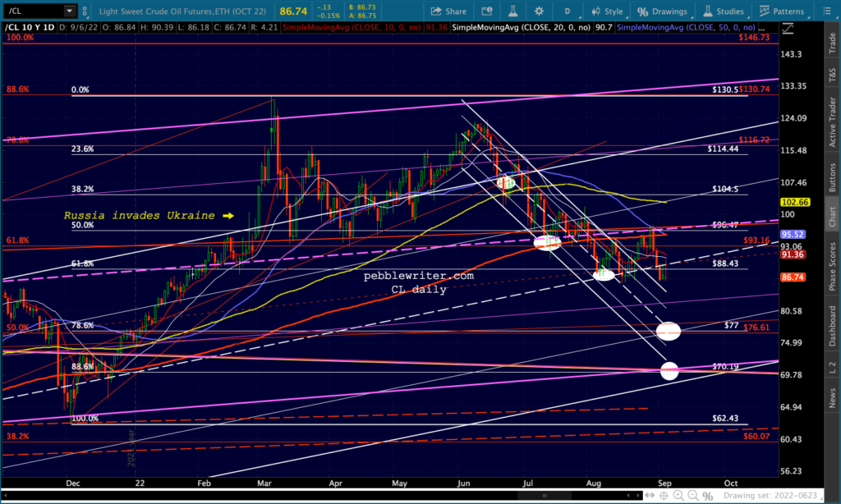Click the pan/expand horizontal arrows icon

tap(650, 496)
